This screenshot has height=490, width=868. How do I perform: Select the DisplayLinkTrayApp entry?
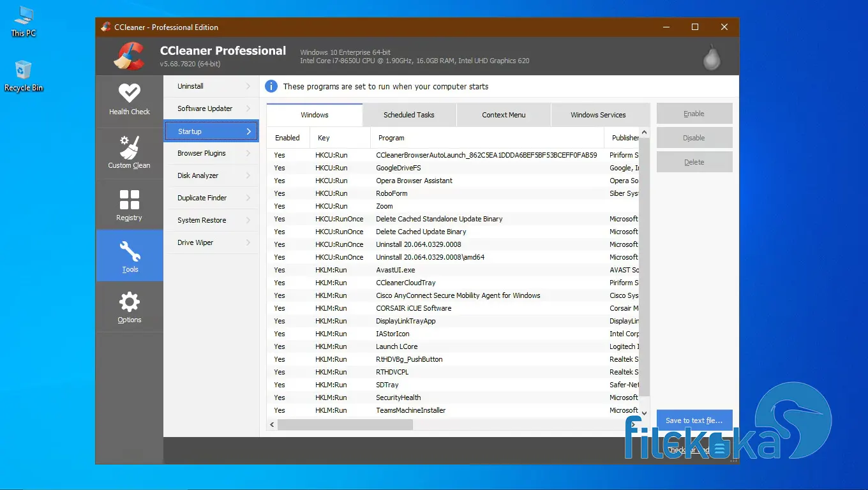pyautogui.click(x=453, y=321)
